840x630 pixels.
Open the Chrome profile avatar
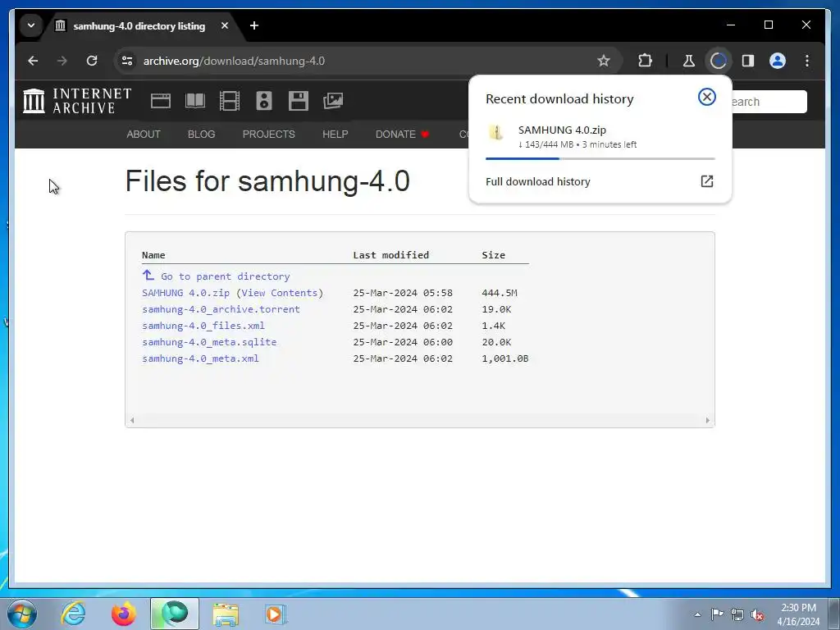click(778, 61)
